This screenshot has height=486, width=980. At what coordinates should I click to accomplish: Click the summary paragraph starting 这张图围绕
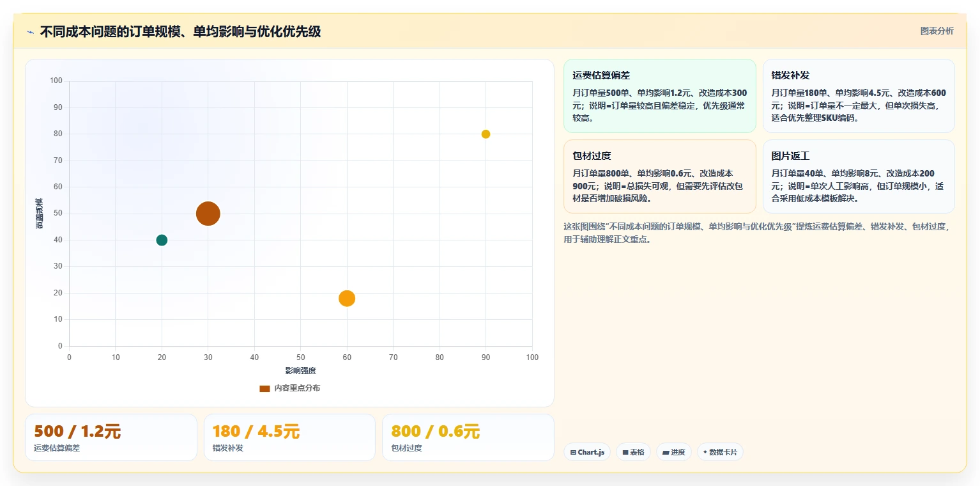click(x=758, y=233)
